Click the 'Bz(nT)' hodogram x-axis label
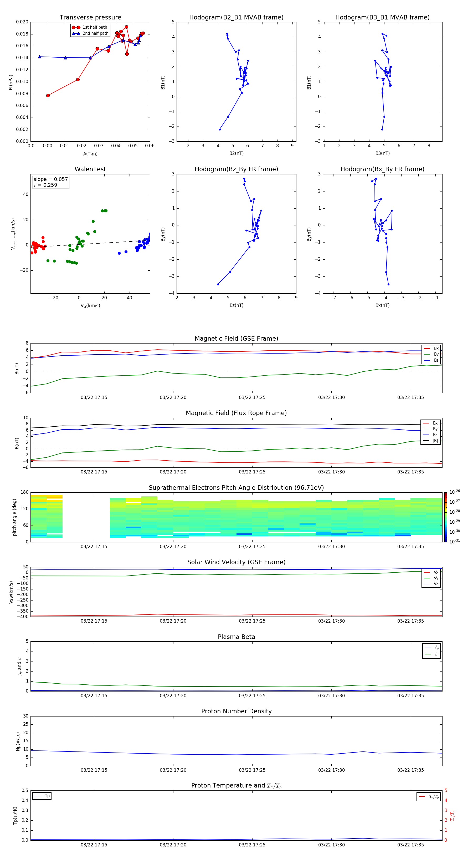 tap(236, 305)
